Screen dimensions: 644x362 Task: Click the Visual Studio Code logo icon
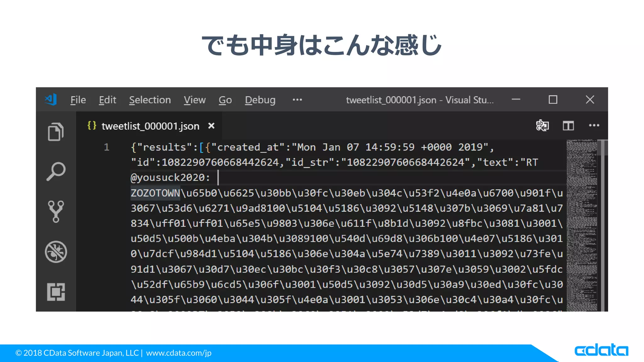point(51,100)
